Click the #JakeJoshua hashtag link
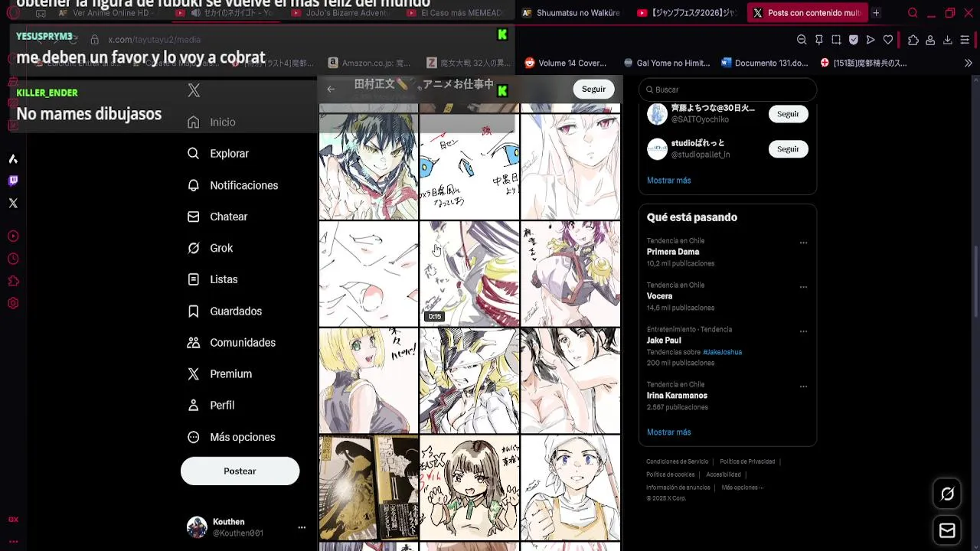Screen dimensions: 980x551 (722, 352)
